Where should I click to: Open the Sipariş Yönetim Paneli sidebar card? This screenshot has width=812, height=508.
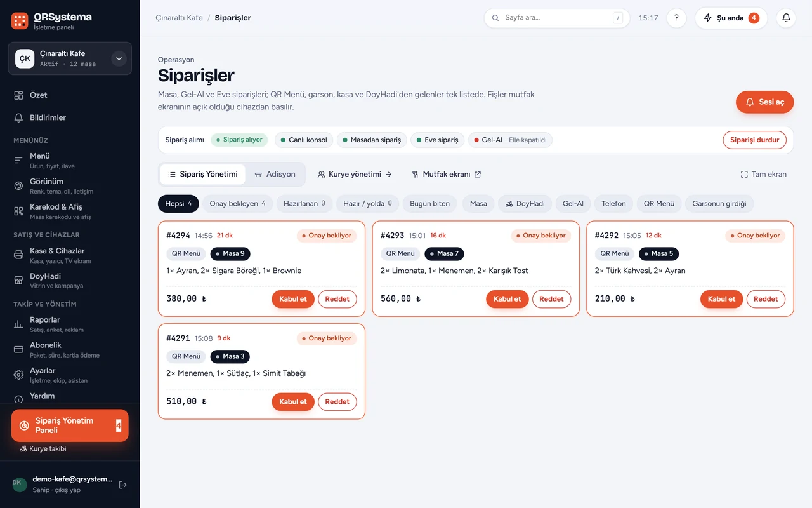[70, 425]
